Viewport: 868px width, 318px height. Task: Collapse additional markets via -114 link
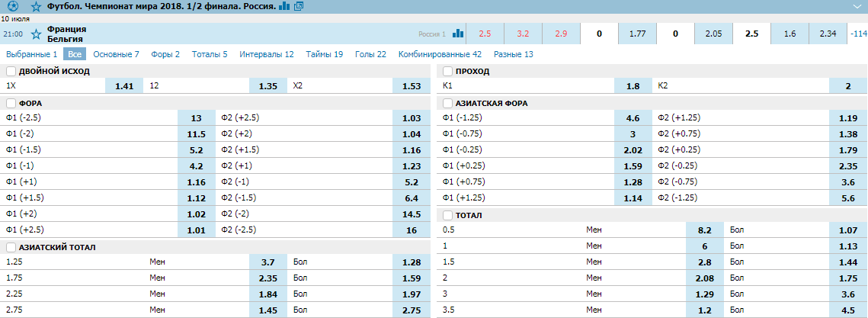point(857,34)
